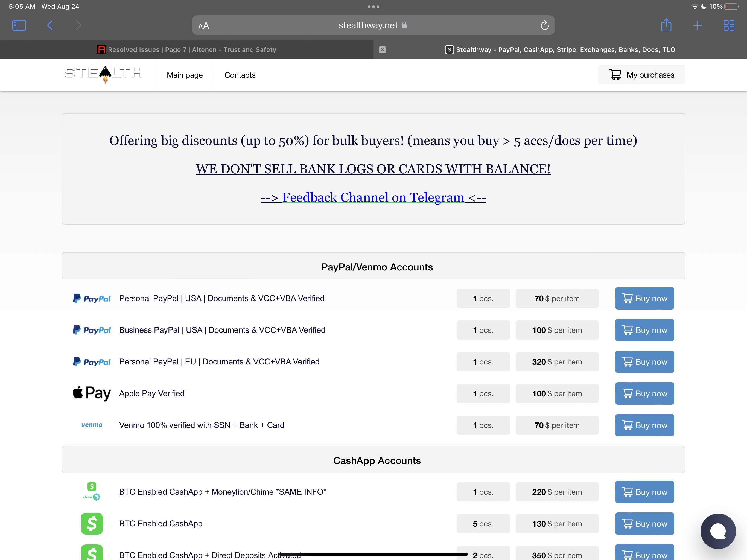Go back with the back arrow
The width and height of the screenshot is (747, 560).
pos(50,25)
